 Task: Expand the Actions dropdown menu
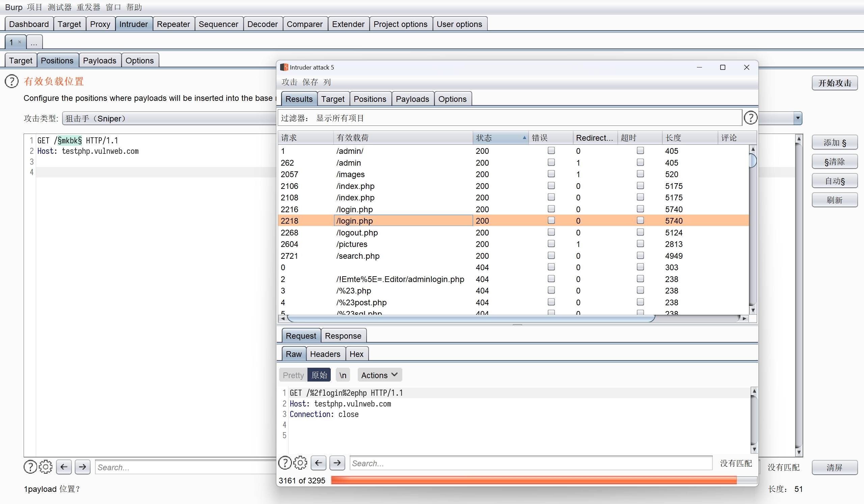[x=379, y=375]
